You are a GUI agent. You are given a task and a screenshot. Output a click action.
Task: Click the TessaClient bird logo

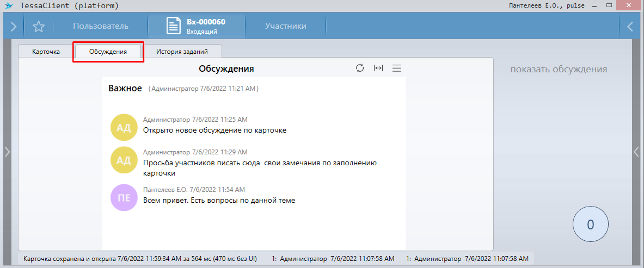pyautogui.click(x=9, y=5)
